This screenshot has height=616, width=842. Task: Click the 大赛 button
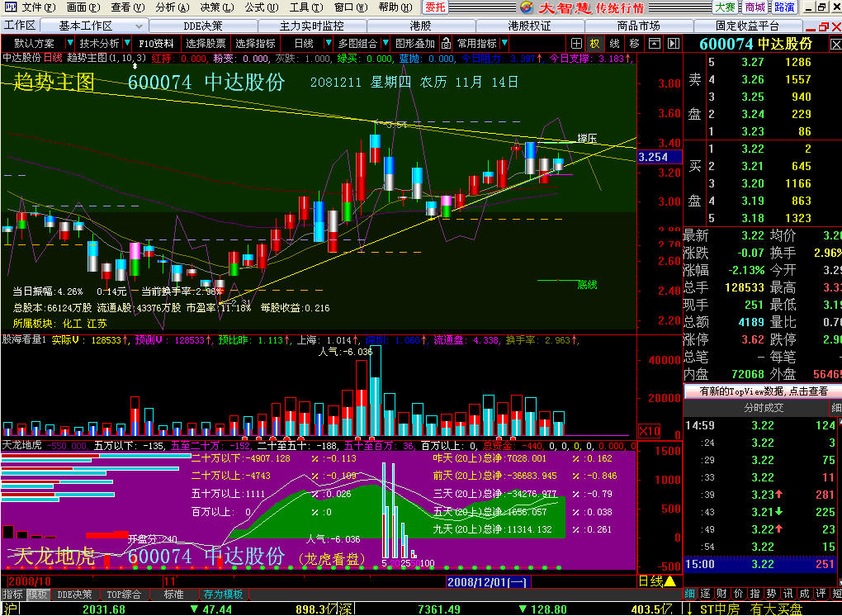point(725,7)
